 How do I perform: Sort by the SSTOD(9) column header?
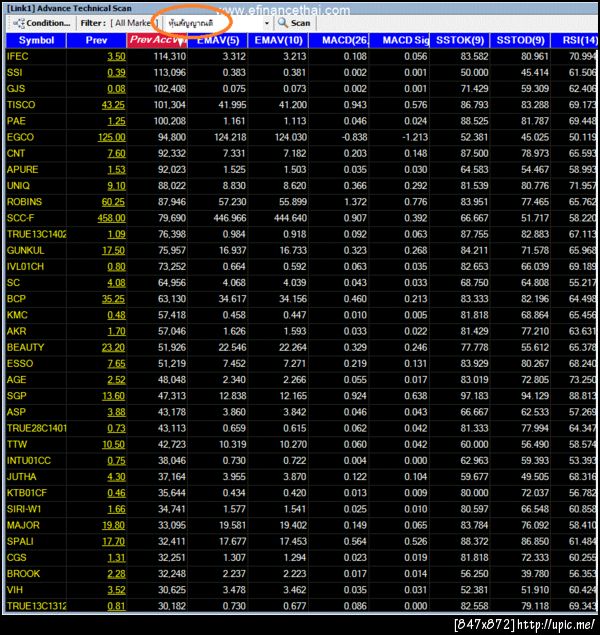521,40
